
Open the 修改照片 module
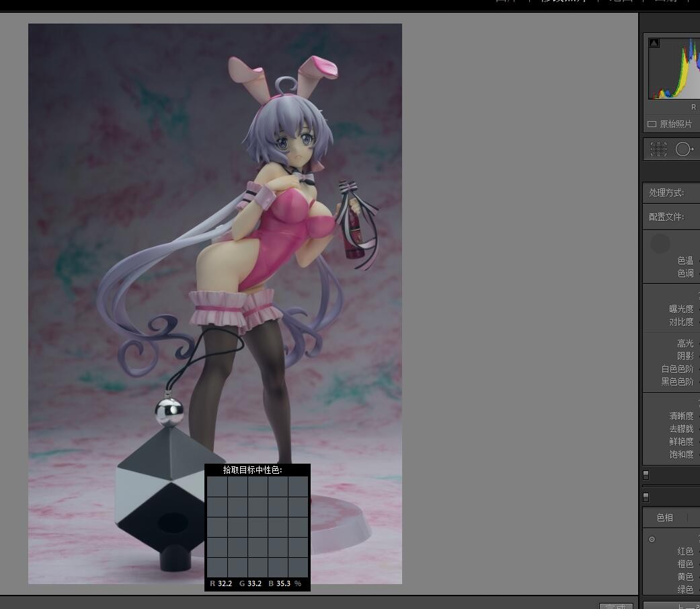point(563,2)
